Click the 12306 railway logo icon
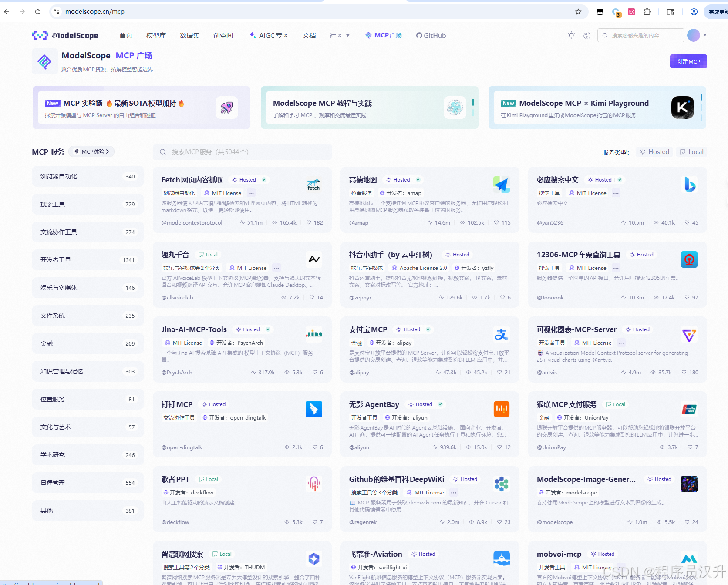 (689, 259)
